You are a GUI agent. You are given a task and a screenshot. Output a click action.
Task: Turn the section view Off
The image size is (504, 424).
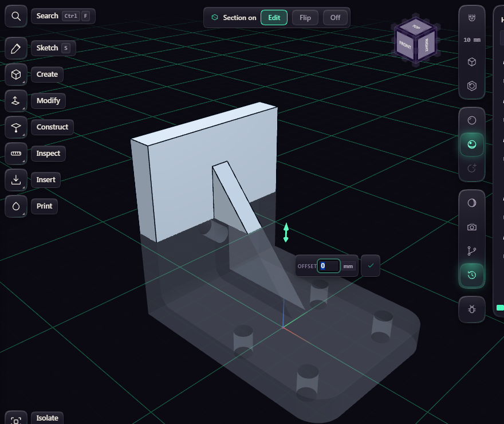(x=335, y=18)
